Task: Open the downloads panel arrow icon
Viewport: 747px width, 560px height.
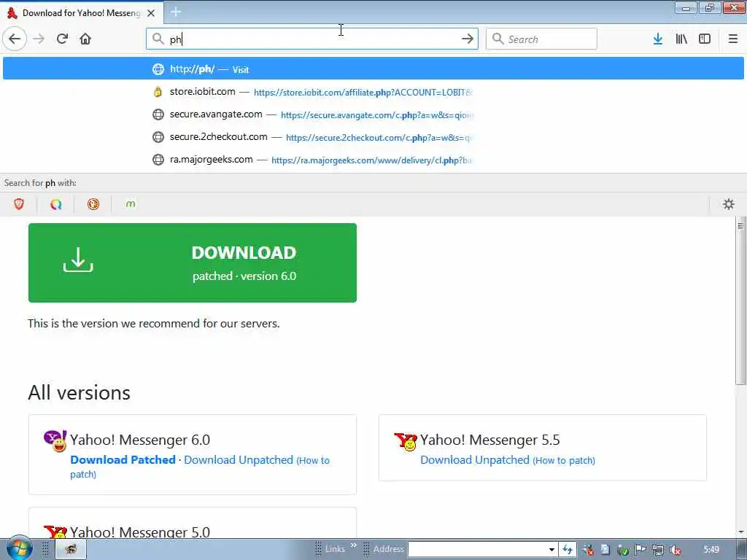Action: click(658, 39)
